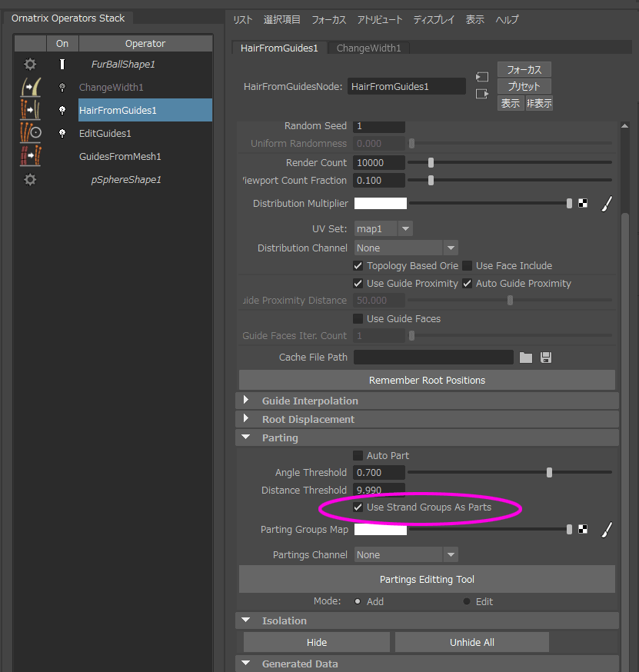Expand the Guide Interpolation section
Image resolution: width=639 pixels, height=672 pixels.
coord(246,401)
